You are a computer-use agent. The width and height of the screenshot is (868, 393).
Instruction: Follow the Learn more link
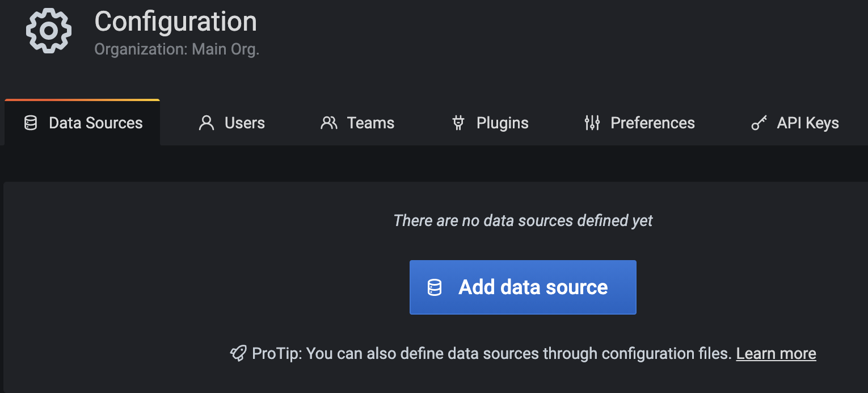tap(776, 354)
